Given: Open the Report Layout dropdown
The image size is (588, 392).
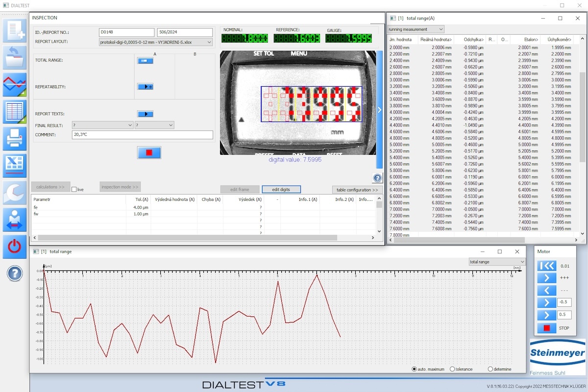Looking at the screenshot, I should (156, 42).
